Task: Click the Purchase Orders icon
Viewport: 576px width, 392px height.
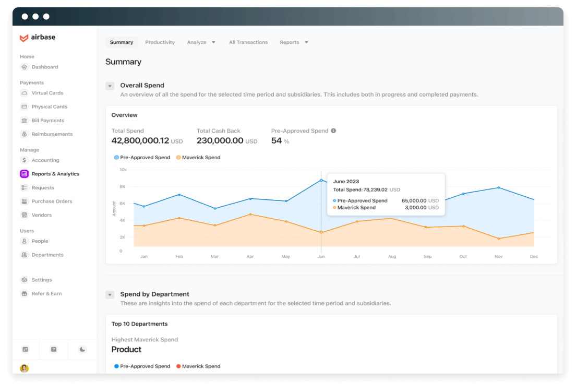Action: coord(24,201)
